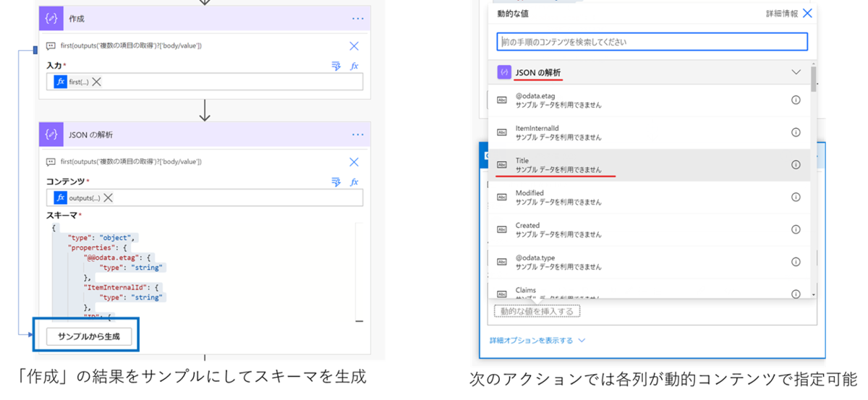Click the 動的な値を挿入する button
The height and width of the screenshot is (400, 868).
pos(537,312)
